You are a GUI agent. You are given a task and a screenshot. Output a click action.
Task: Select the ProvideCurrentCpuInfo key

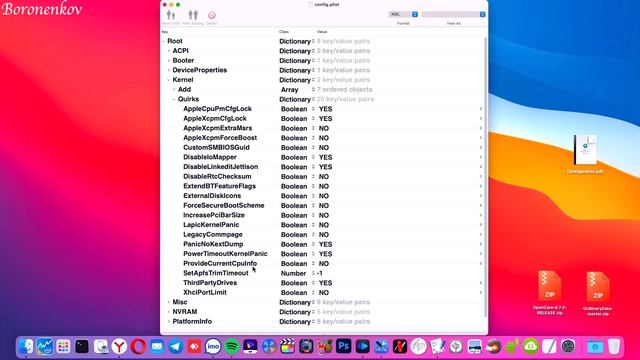click(220, 264)
